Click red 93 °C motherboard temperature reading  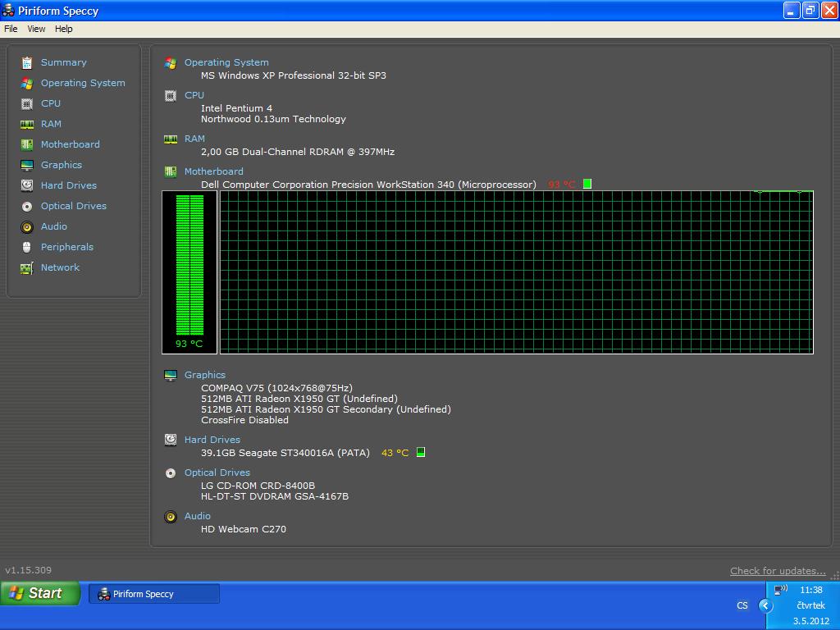[x=561, y=185]
